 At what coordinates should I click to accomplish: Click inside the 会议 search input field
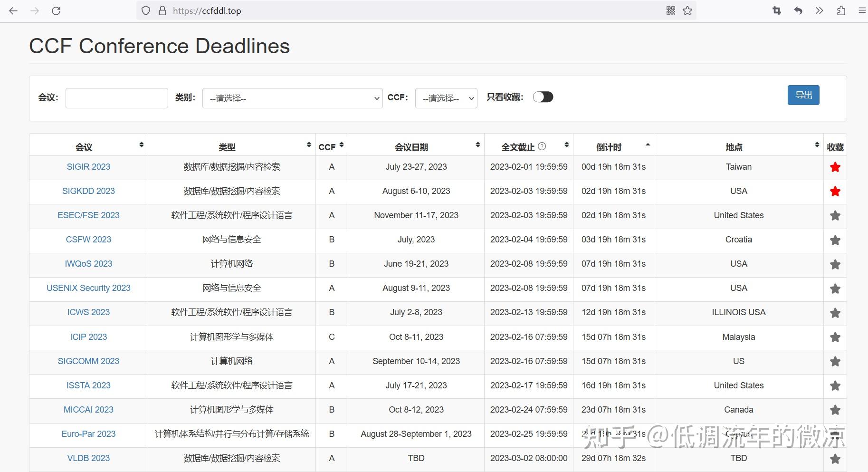point(116,97)
